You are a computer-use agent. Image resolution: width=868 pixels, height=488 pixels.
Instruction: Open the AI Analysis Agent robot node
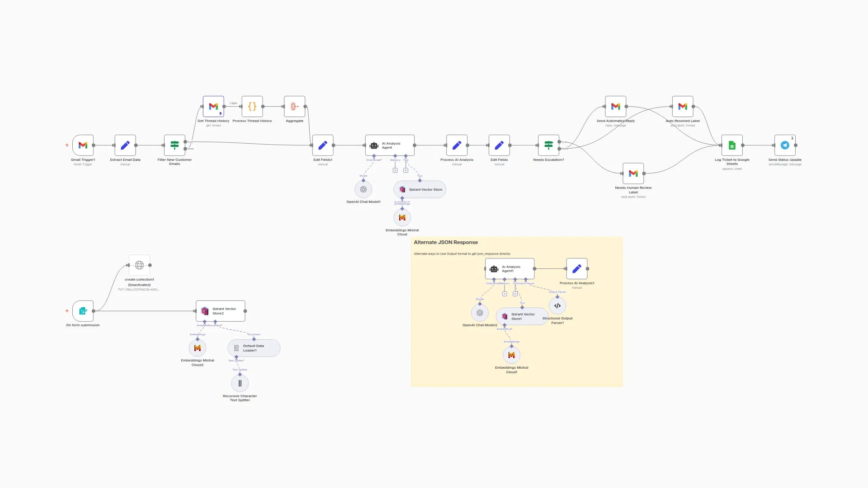390,145
